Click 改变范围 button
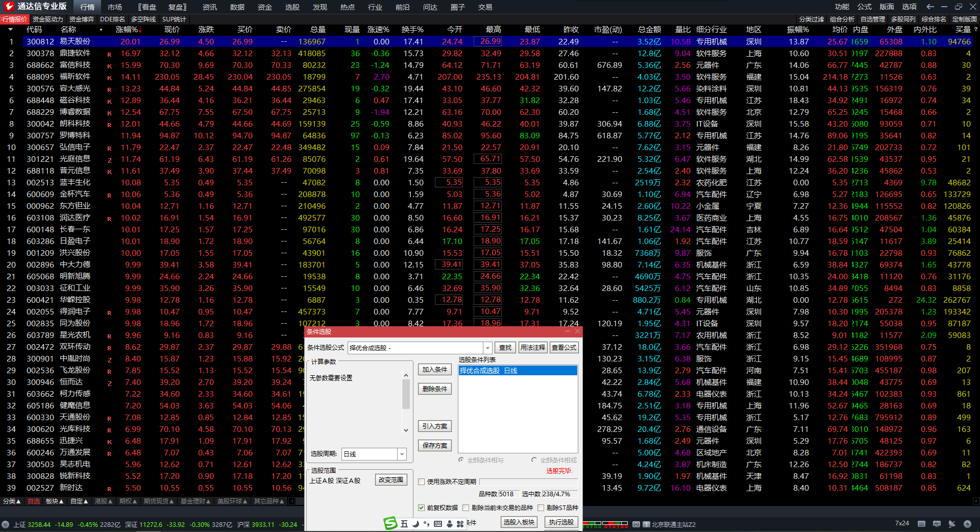This screenshot has width=980, height=532. point(391,480)
